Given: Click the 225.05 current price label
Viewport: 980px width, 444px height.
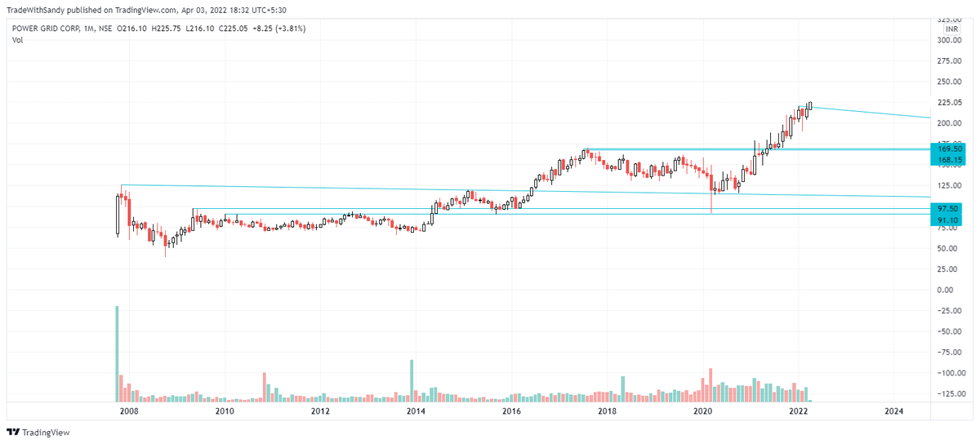Looking at the screenshot, I should point(948,103).
